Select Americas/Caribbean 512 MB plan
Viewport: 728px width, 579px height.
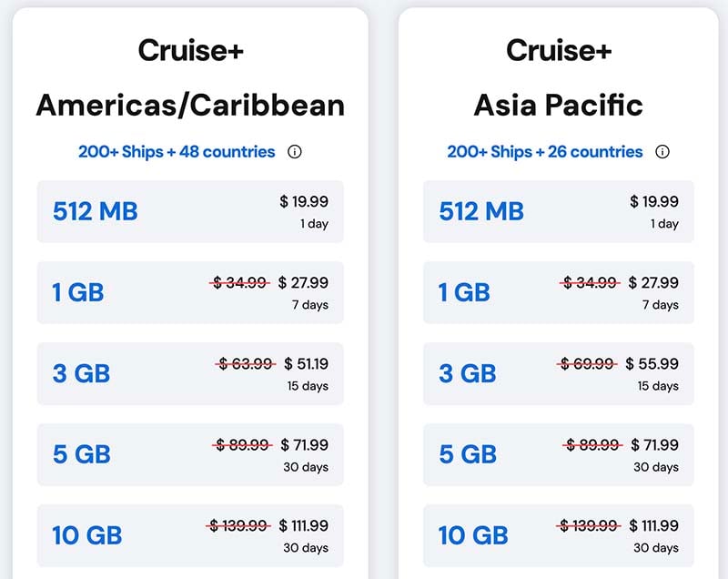[190, 212]
